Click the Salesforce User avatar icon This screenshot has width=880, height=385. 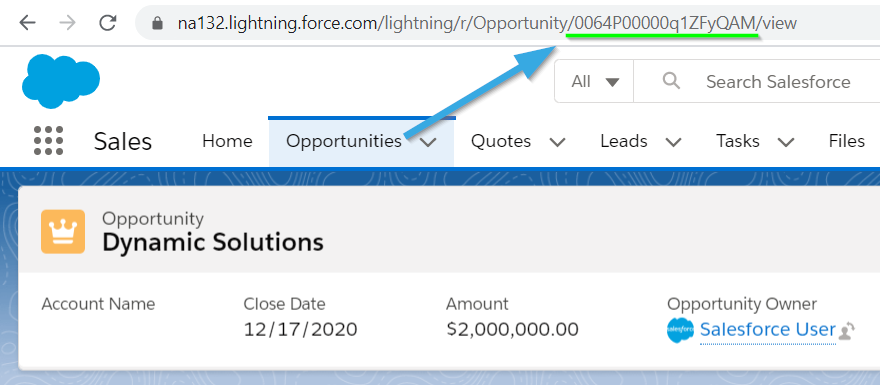click(x=680, y=330)
